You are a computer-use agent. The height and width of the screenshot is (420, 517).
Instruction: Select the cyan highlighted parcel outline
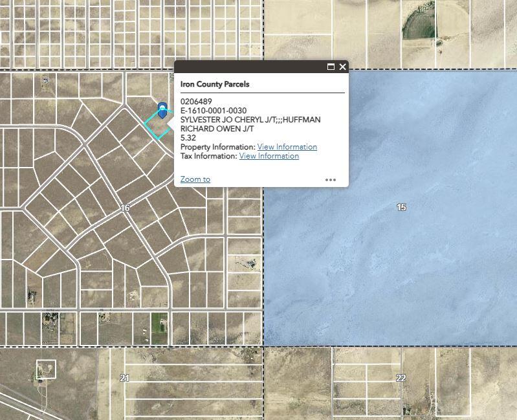(x=155, y=127)
